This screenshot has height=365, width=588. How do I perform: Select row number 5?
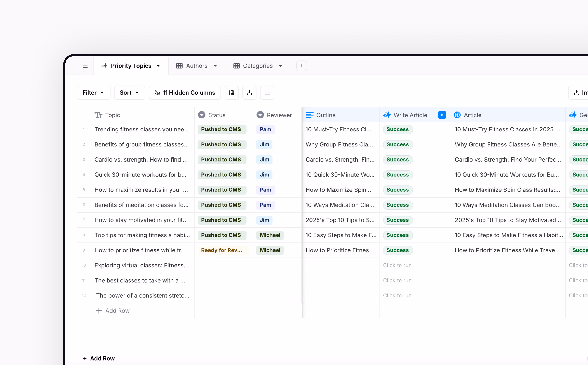point(84,190)
